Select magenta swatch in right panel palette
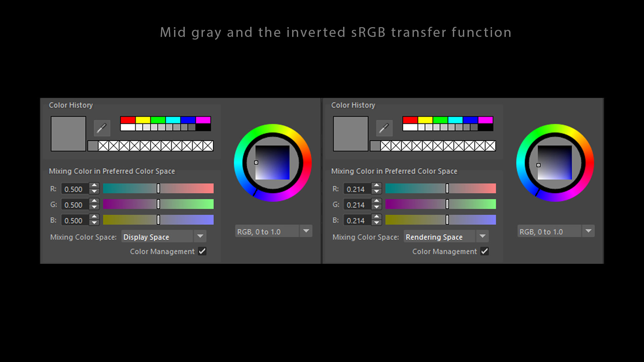Screen dimensions: 644x362 pyautogui.click(x=486, y=120)
